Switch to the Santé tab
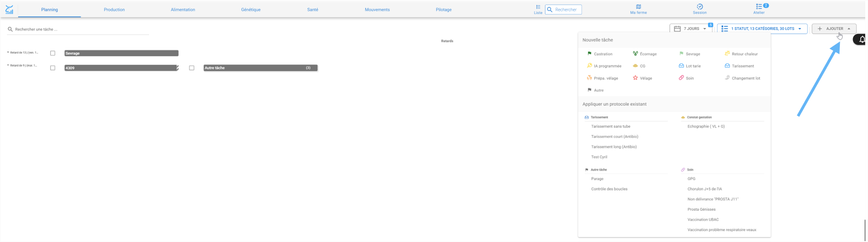868x242 pixels. (313, 10)
